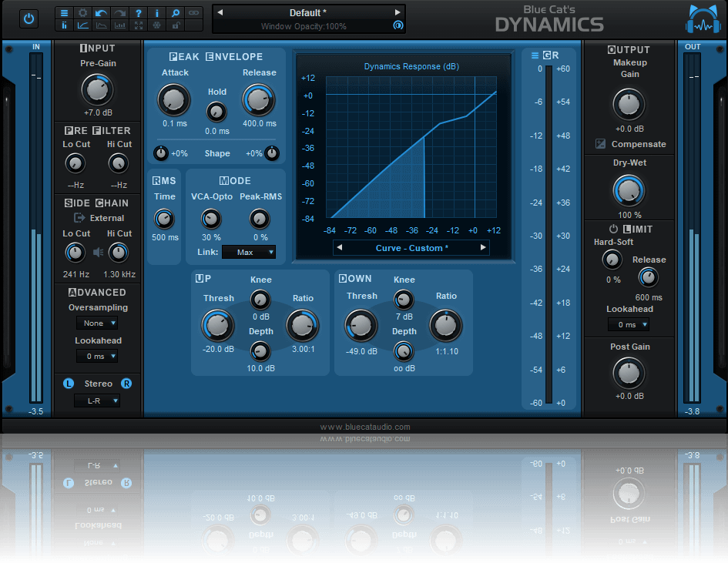Activate the magnifier zoom icon
Image resolution: width=728 pixels, height=563 pixels.
[176, 13]
